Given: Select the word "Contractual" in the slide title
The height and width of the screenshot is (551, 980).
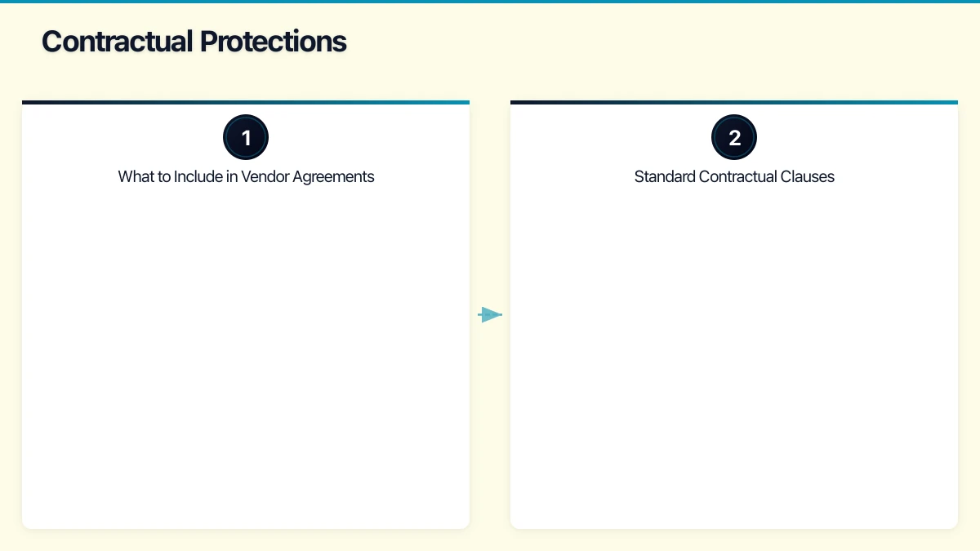Looking at the screenshot, I should [x=118, y=42].
